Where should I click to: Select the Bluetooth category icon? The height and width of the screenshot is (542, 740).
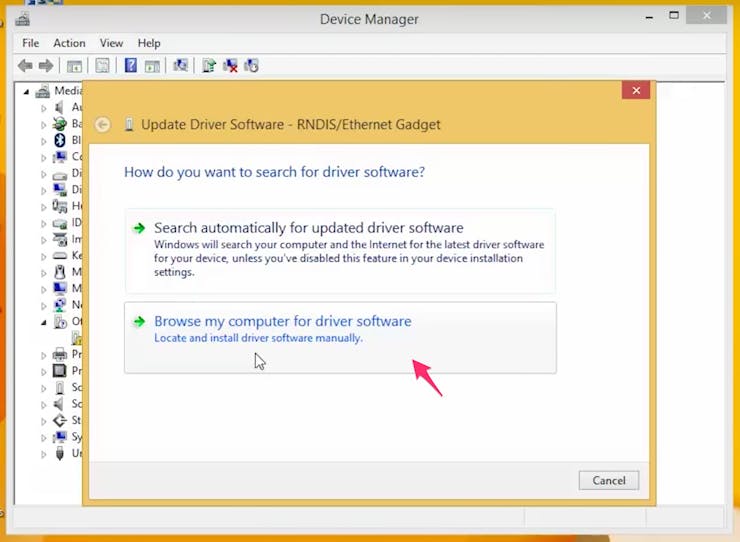tap(59, 140)
